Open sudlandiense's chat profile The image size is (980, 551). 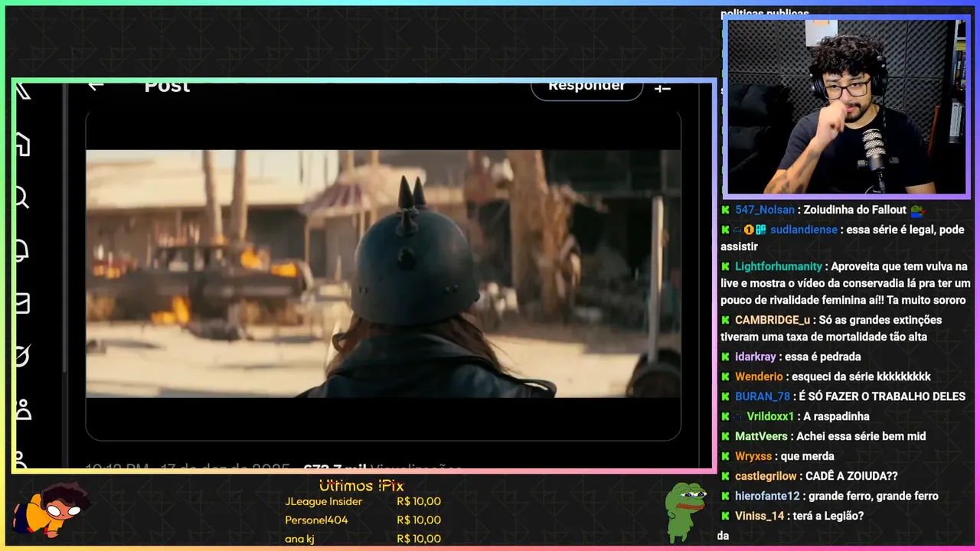click(x=804, y=230)
